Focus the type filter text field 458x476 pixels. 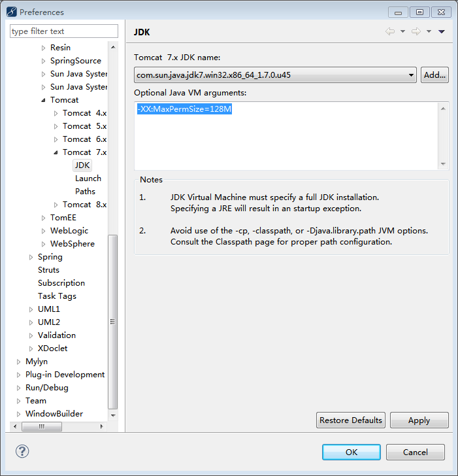[64, 31]
